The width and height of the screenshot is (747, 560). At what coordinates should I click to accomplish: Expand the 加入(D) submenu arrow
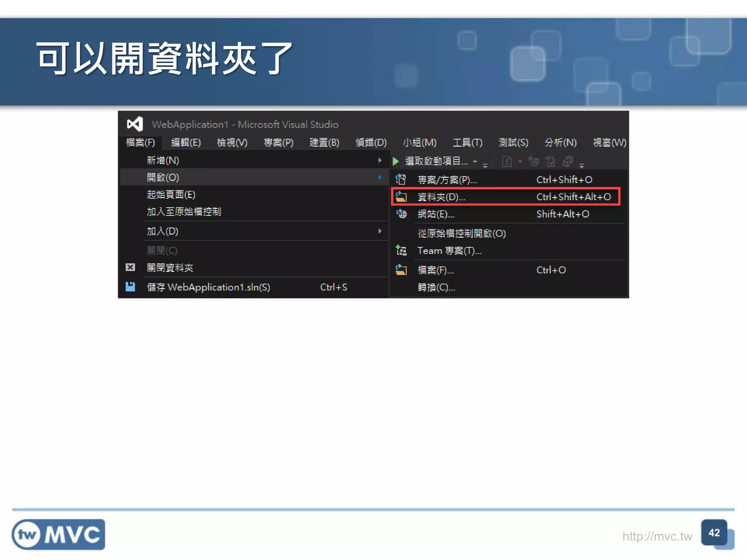click(380, 231)
